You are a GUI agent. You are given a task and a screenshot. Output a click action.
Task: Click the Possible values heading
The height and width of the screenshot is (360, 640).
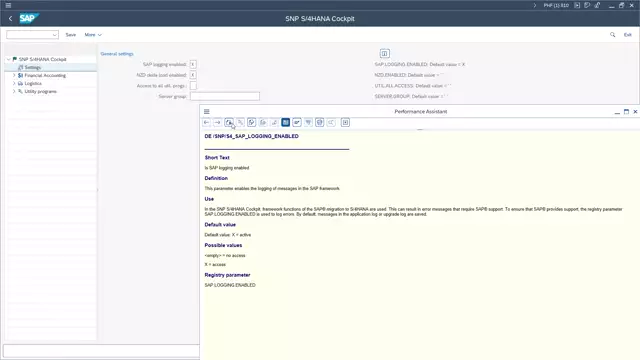223,245
